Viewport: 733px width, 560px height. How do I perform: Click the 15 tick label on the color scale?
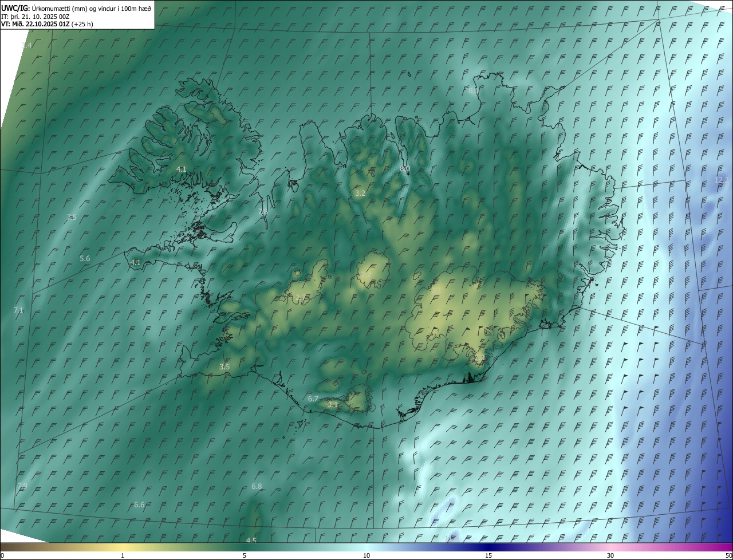[488, 555]
